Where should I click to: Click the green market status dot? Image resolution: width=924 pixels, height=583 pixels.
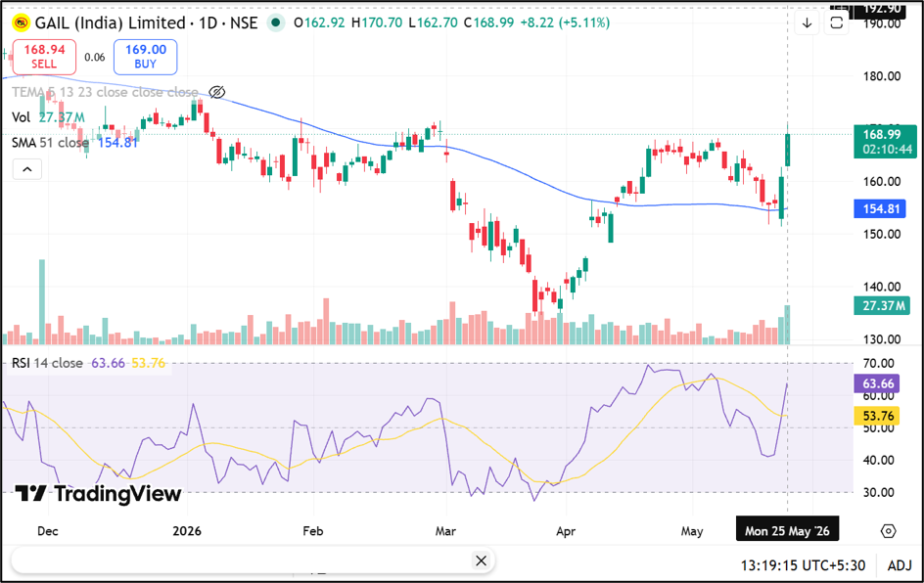pyautogui.click(x=275, y=22)
